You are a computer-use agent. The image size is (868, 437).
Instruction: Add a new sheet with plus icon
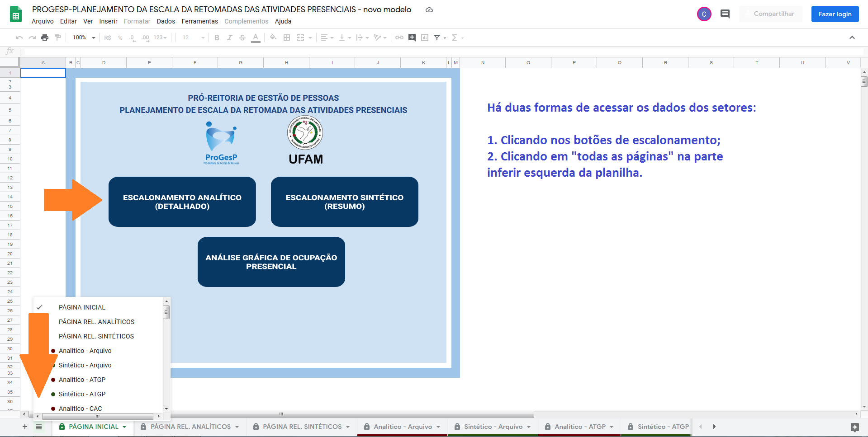[x=25, y=427]
